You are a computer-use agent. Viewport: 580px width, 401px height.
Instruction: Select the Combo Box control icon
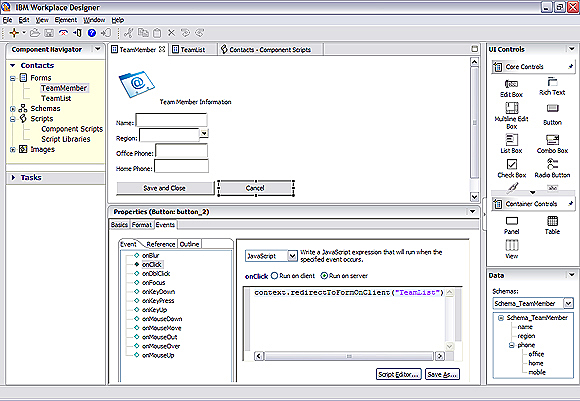pyautogui.click(x=552, y=140)
